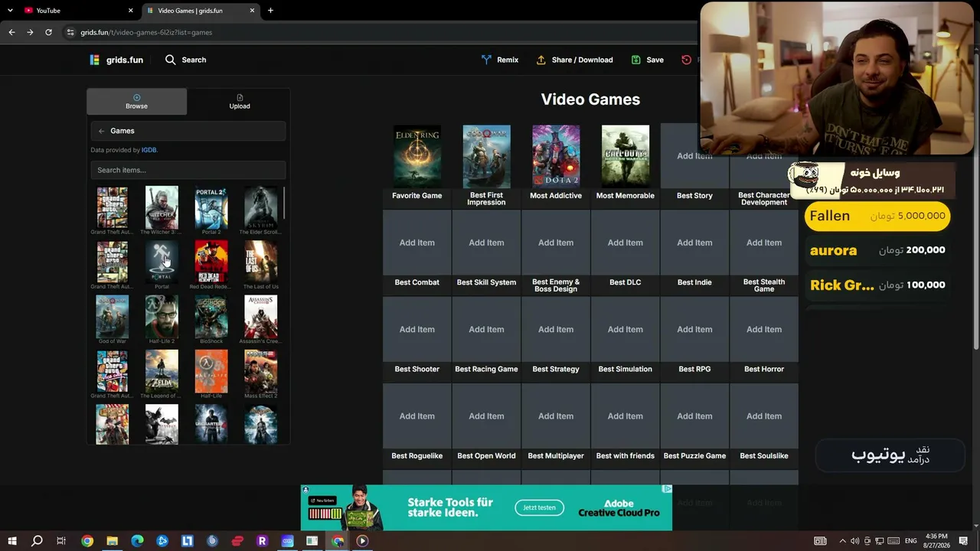This screenshot has width=980, height=551.
Task: Open the site info icon in address bar
Action: (x=70, y=32)
